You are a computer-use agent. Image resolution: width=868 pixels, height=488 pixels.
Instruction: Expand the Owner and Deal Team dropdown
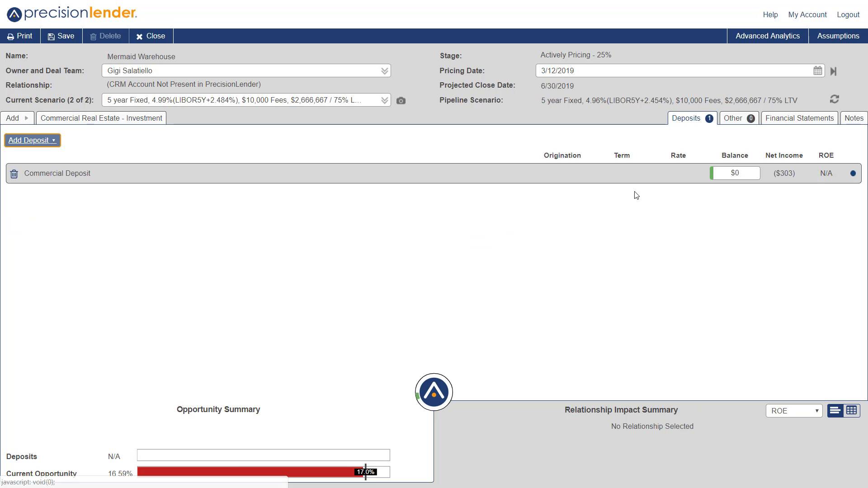[384, 70]
